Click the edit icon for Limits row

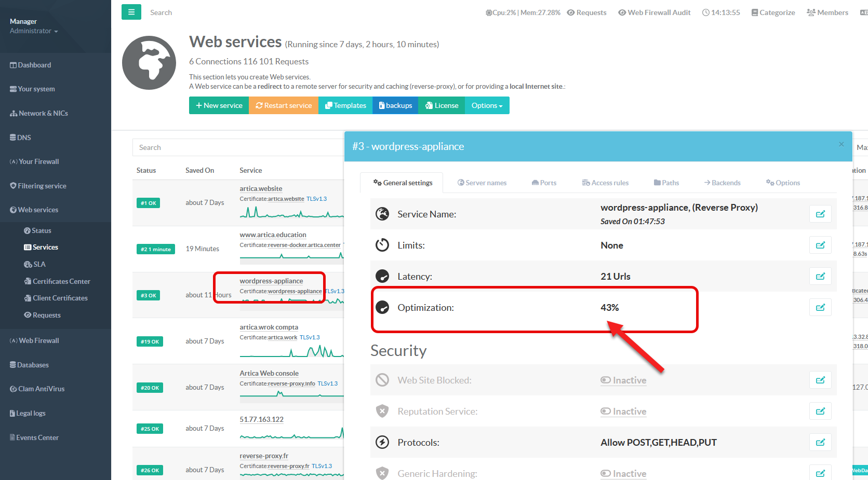820,245
